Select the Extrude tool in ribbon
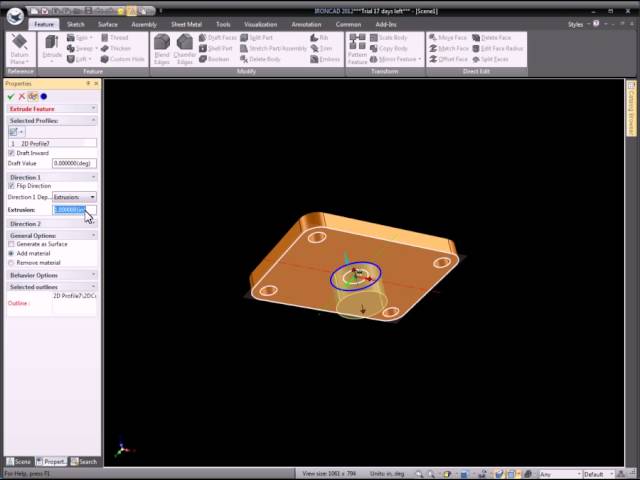 pyautogui.click(x=52, y=49)
